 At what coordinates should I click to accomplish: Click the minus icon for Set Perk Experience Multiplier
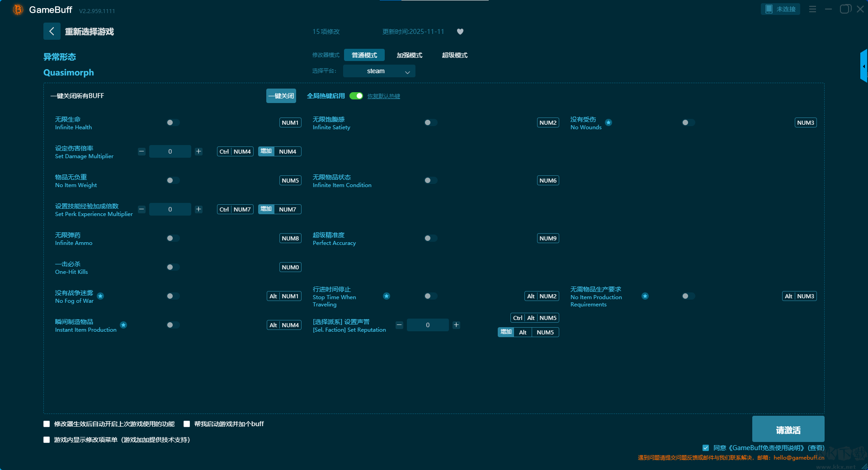coord(142,209)
